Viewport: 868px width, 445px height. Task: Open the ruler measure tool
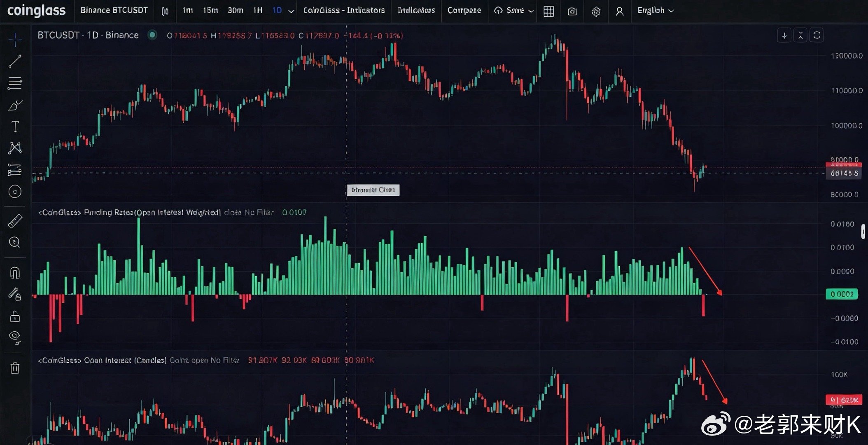tap(15, 221)
